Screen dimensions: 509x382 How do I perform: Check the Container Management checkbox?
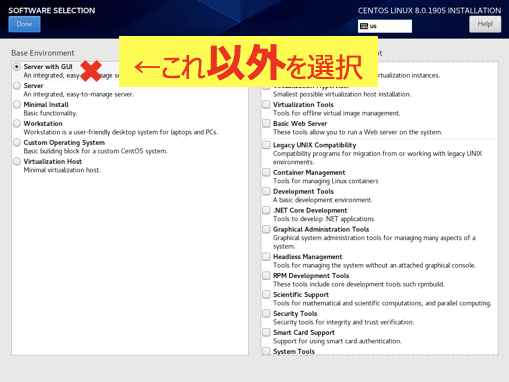point(266,172)
